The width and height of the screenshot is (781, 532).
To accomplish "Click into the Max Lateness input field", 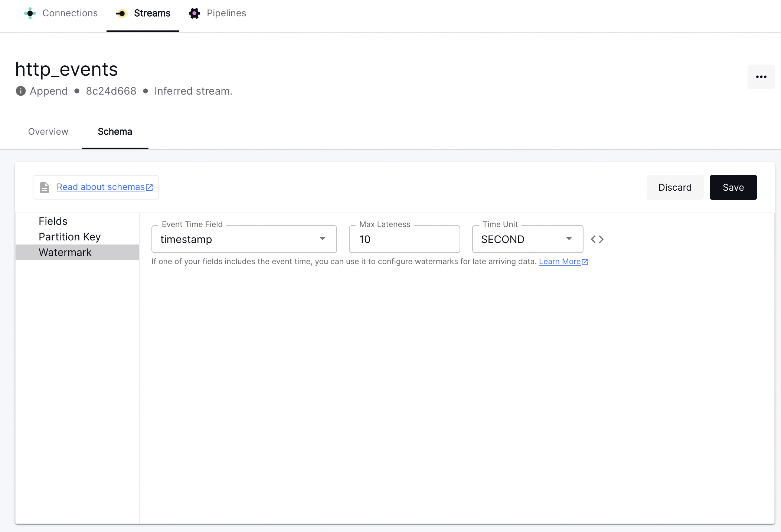I will [404, 239].
